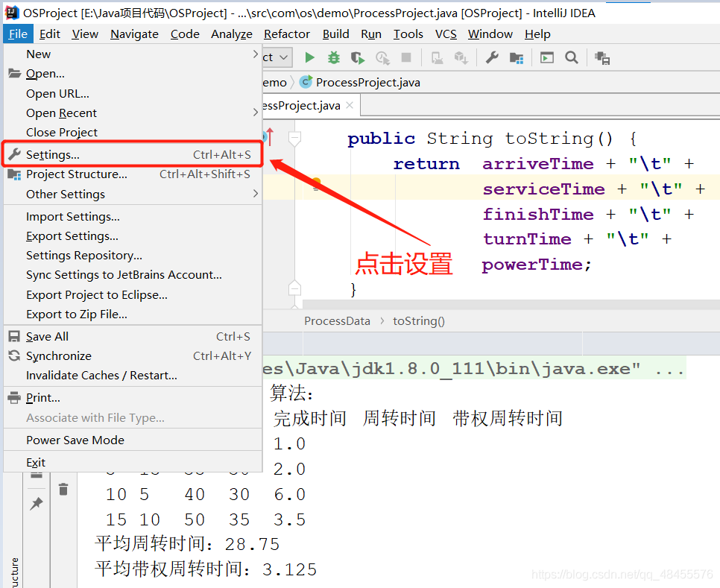Open the Structure tool window tab
Screen dimensions: 720x588
13,572
